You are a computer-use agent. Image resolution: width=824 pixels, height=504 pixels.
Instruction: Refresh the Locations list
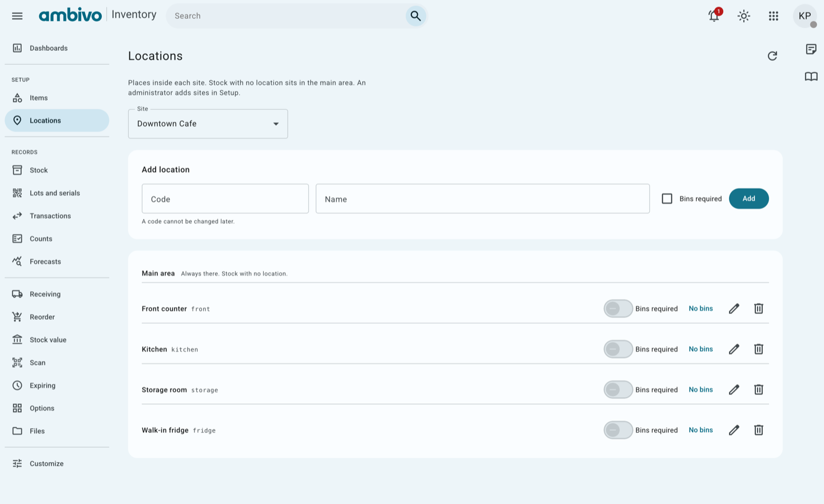point(772,56)
